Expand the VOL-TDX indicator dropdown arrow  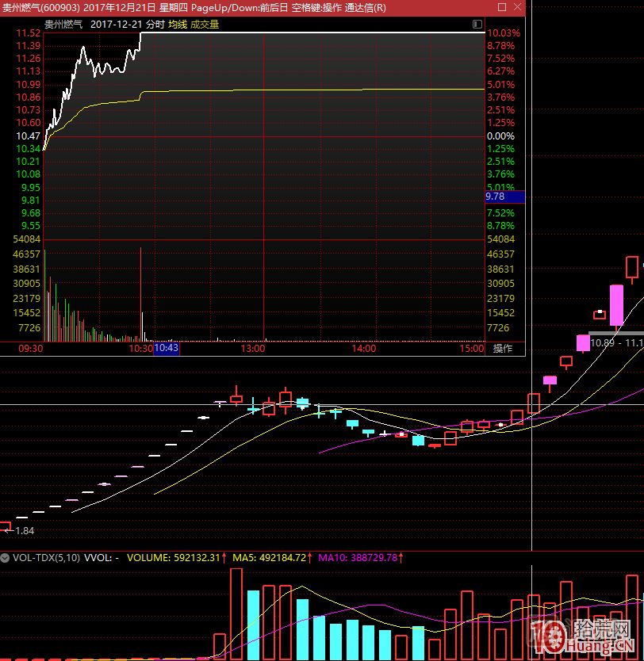pyautogui.click(x=5, y=558)
